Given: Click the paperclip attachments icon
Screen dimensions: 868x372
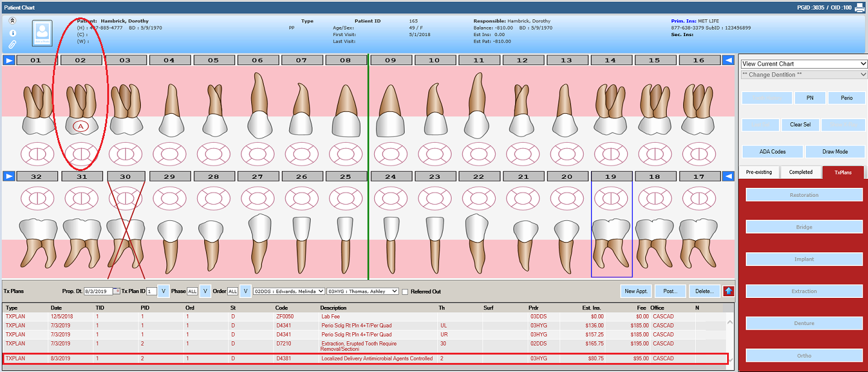Looking at the screenshot, I should [x=13, y=45].
